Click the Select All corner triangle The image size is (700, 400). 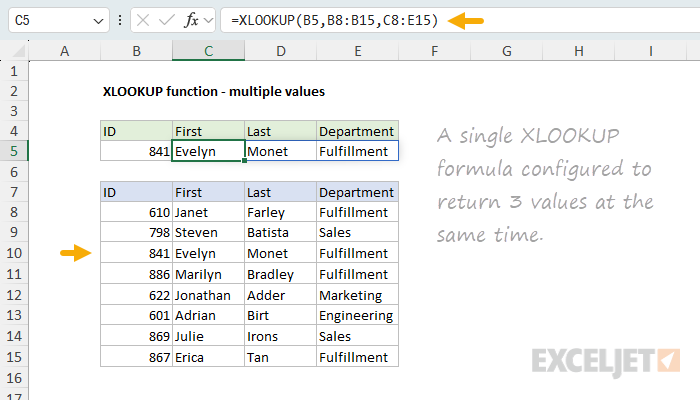(x=19, y=51)
